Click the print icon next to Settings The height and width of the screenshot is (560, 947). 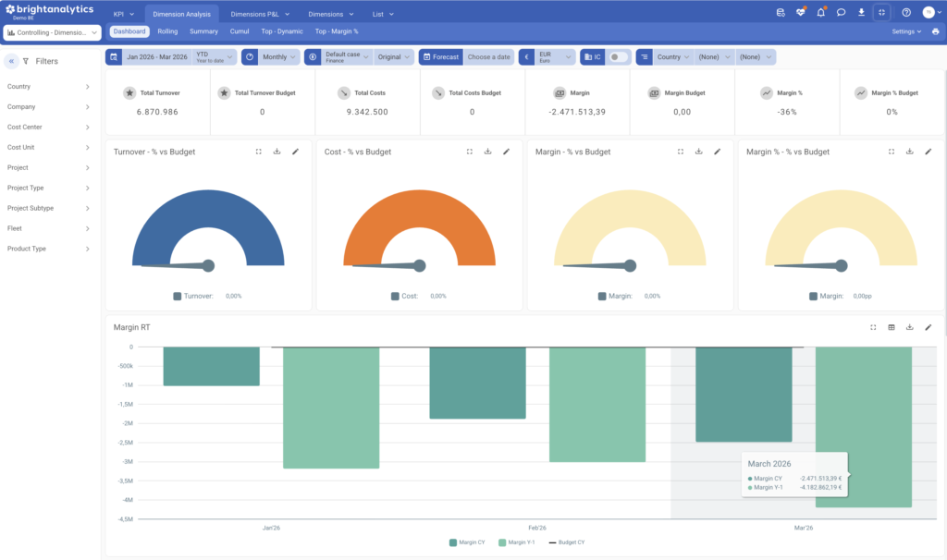[x=936, y=31]
